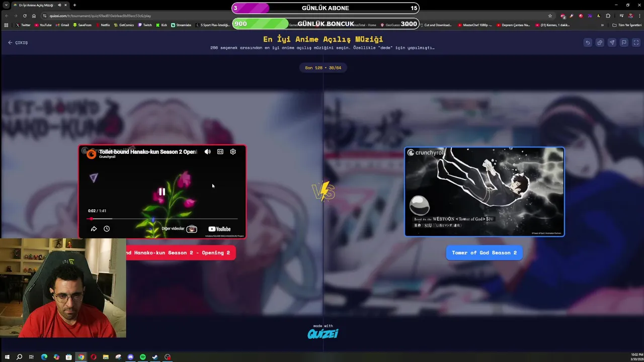Open Spotify from the taskbar
This screenshot has height=362, width=644.
[143, 357]
